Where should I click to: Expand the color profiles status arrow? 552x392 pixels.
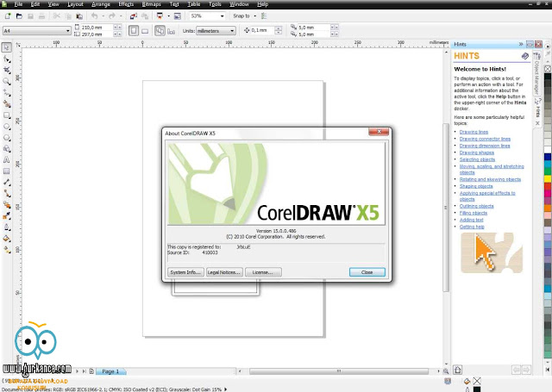(x=226, y=389)
